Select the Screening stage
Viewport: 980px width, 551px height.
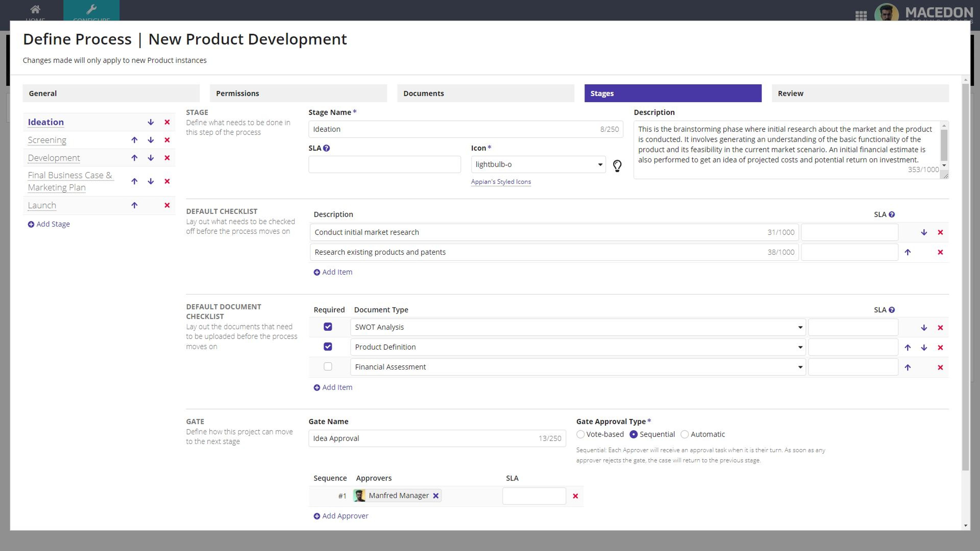(x=47, y=140)
